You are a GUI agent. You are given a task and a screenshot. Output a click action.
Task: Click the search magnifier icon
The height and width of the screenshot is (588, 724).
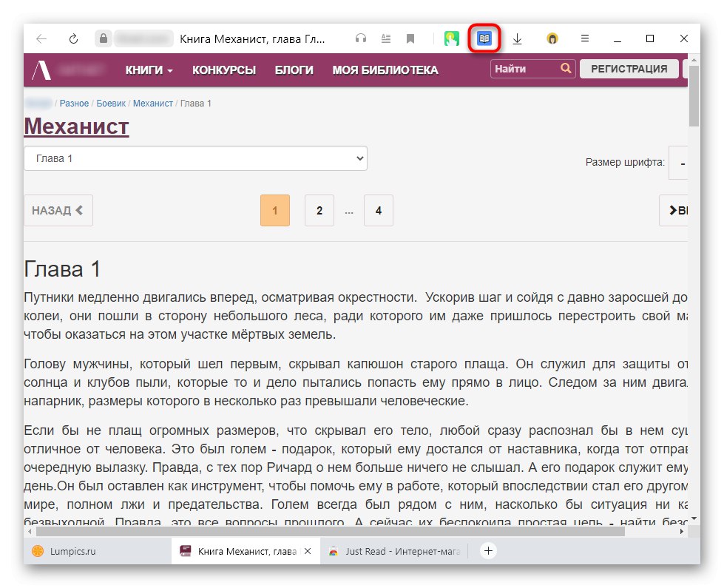point(566,68)
